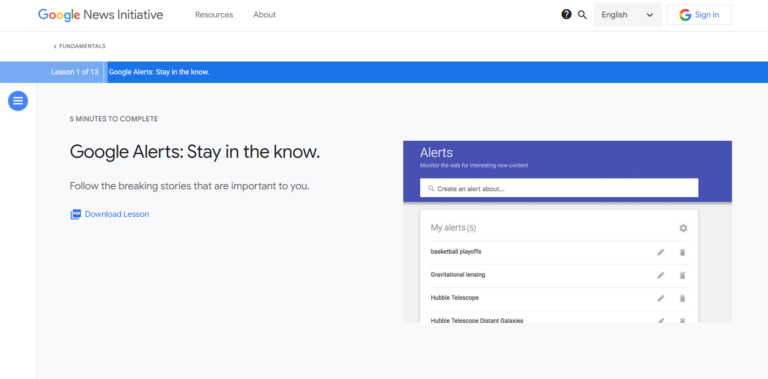This screenshot has width=768, height=379.
Task: Open the About menu
Action: click(264, 15)
